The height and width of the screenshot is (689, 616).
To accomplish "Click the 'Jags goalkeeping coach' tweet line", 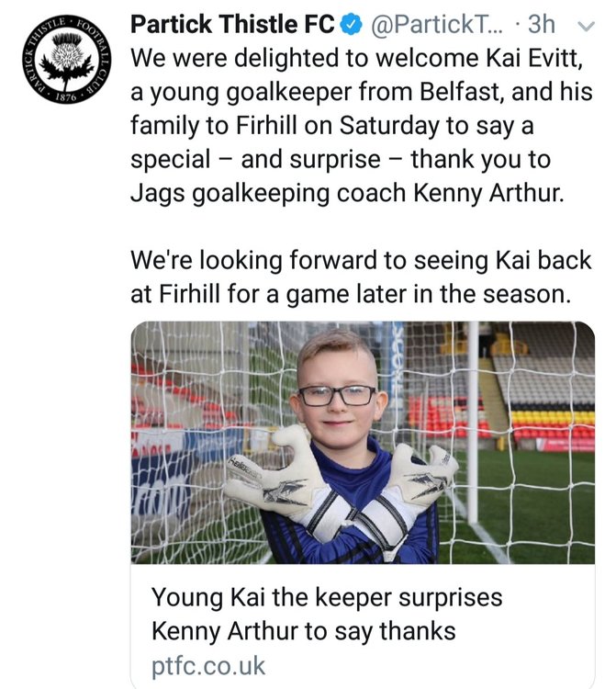I will pyautogui.click(x=268, y=193).
